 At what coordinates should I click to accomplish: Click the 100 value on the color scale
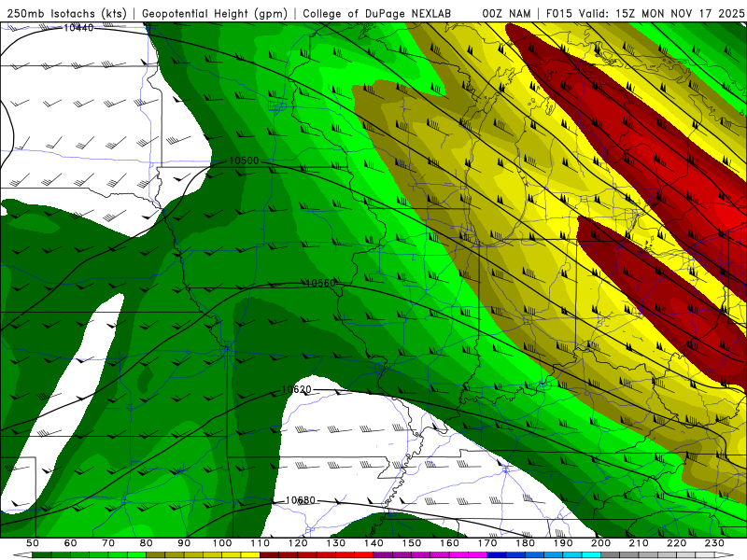tap(222, 543)
